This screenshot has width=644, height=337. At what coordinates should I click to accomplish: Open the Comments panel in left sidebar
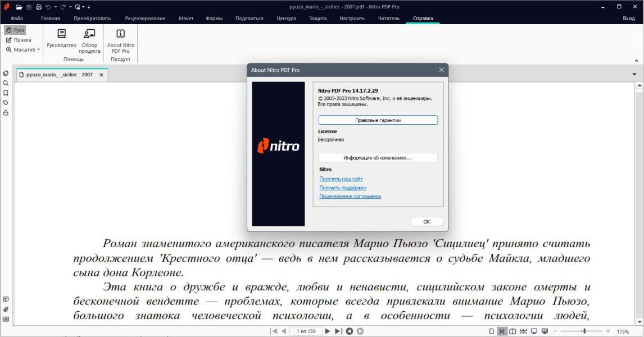tap(6, 299)
